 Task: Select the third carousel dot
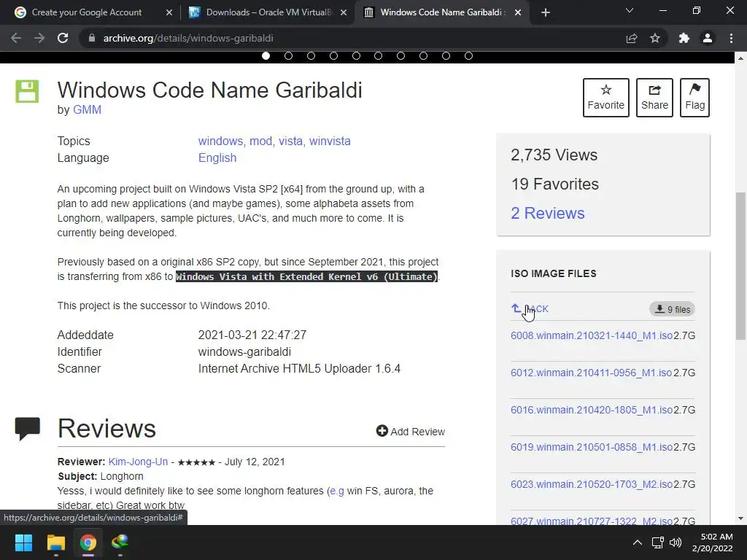pos(311,55)
